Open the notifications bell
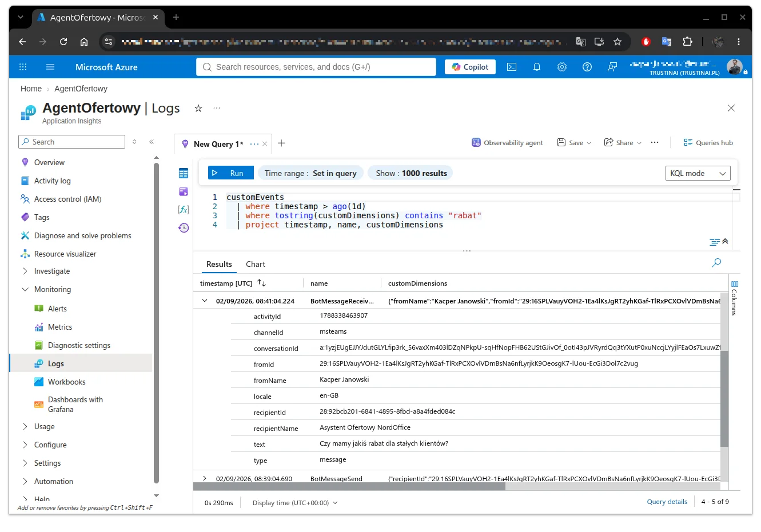The width and height of the screenshot is (761, 532). coord(537,67)
